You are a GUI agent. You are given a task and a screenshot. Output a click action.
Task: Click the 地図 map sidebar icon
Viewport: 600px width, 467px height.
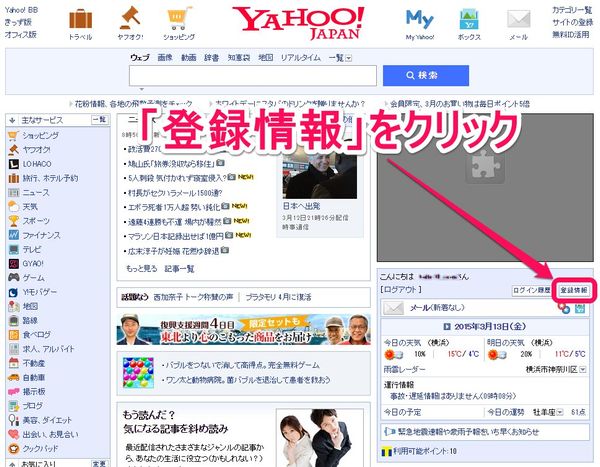pos(13,306)
